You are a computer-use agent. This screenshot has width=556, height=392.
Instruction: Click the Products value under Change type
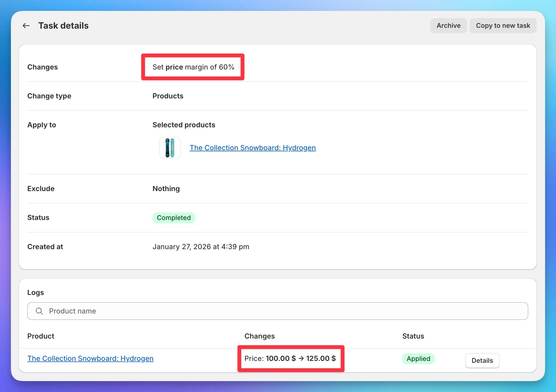168,96
